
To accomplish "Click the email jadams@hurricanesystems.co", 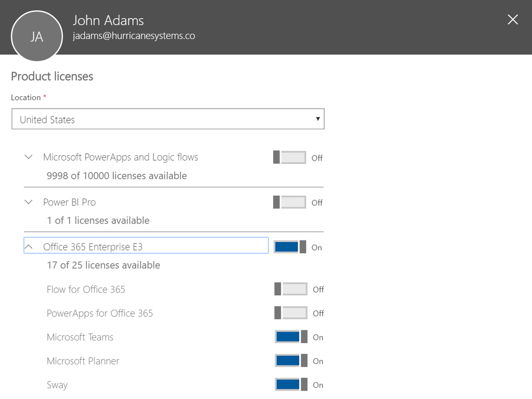I will [134, 36].
